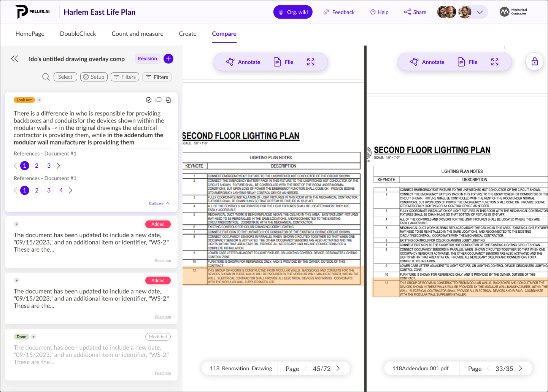The image size is (548, 392).
Task: Expand right viewer to fullscreen
Action: pyautogui.click(x=495, y=62)
